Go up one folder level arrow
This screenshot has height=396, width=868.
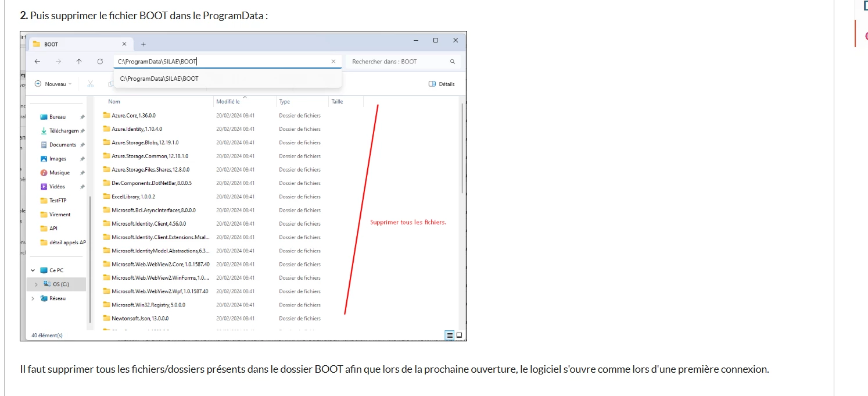(79, 62)
